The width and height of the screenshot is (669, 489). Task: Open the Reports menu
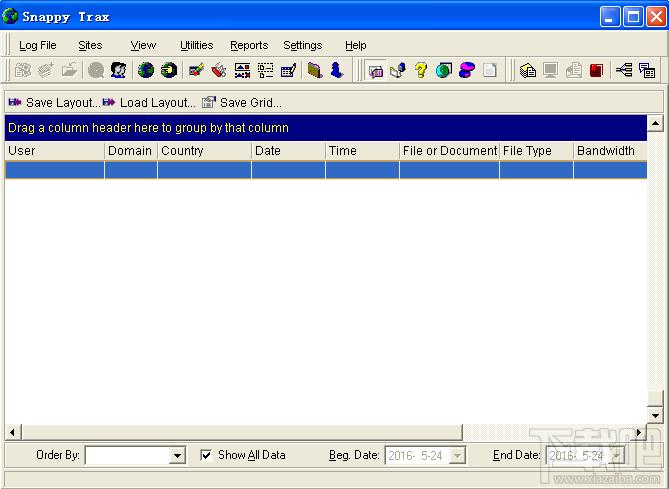click(x=249, y=45)
